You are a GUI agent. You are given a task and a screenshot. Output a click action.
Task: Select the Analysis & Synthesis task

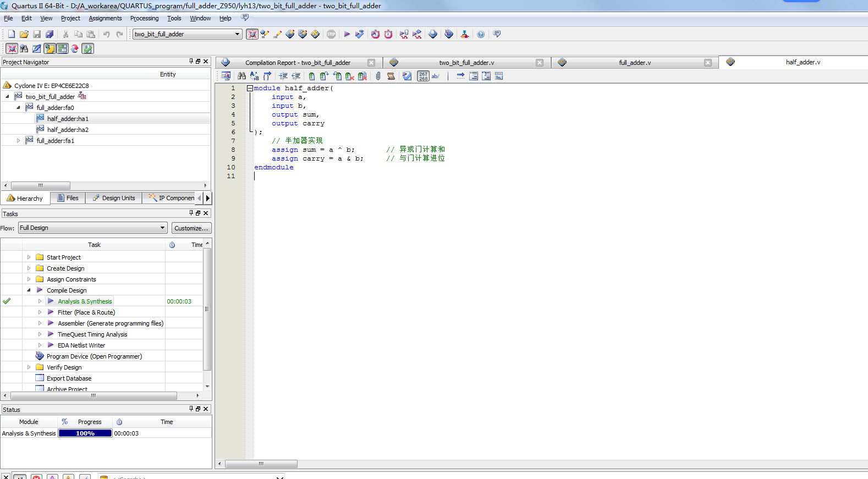(85, 301)
